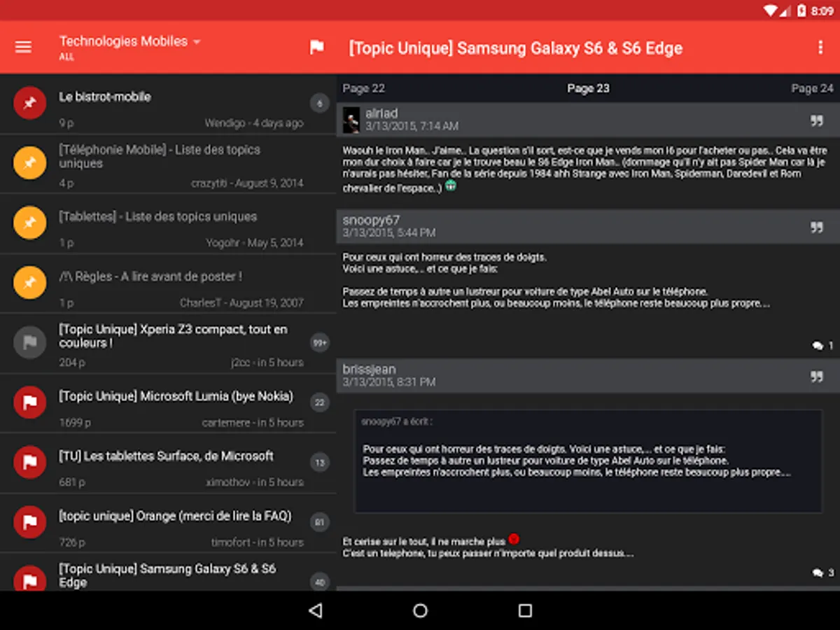Open the Le bistrot-mobile topic

[168, 104]
